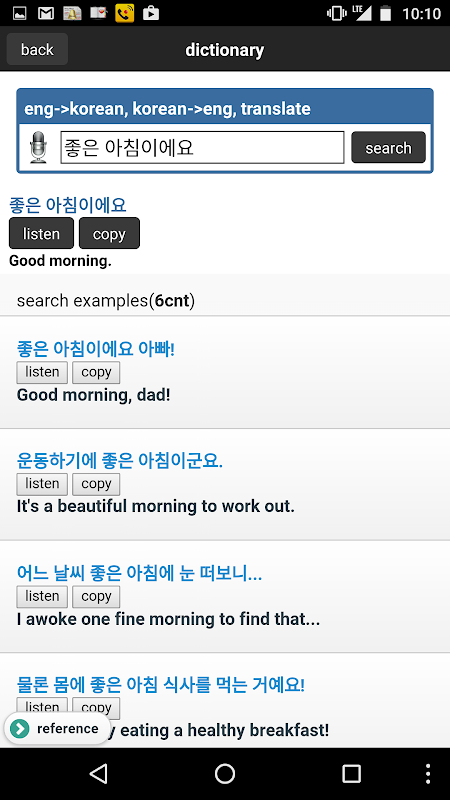Viewport: 450px width, 800px height.
Task: Tap the microphone voice input icon
Action: [38, 148]
